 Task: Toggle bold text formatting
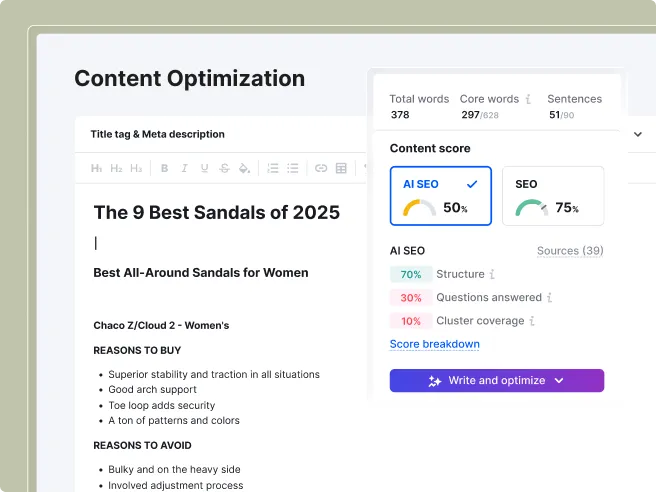tap(164, 168)
